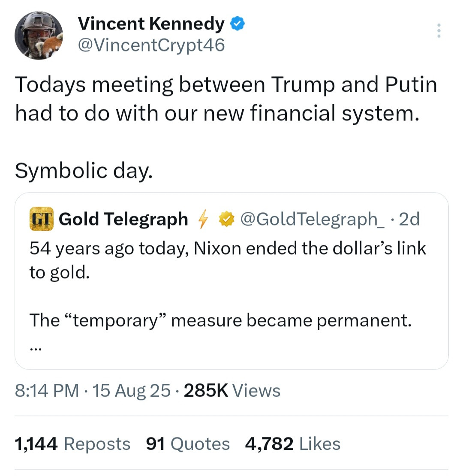Open the @GoldTelegraph_ handle
The height and width of the screenshot is (476, 463).
(313, 219)
